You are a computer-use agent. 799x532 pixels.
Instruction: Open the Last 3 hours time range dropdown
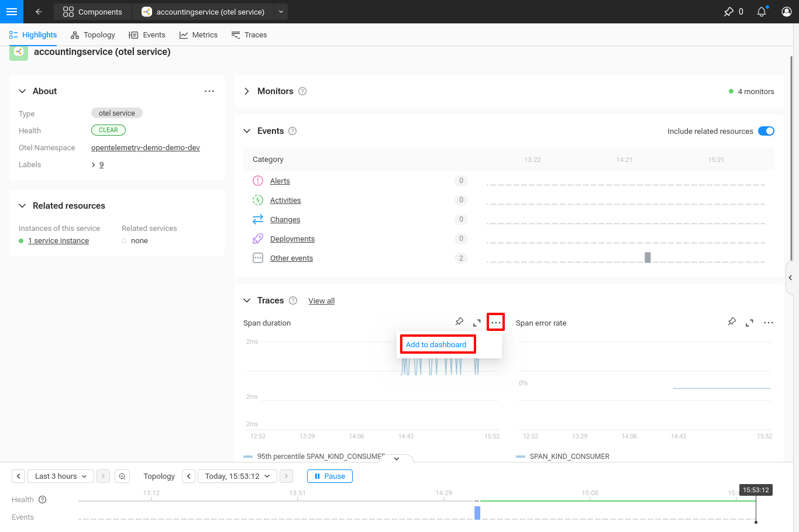point(60,476)
